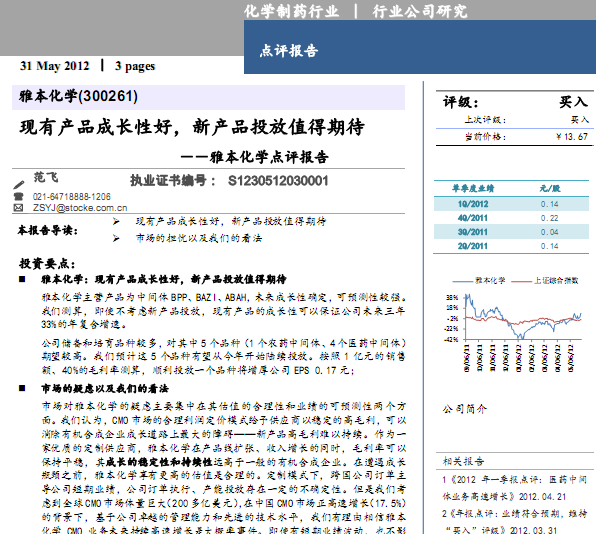Click the 雅本化学 blue legend entry in chart

pyautogui.click(x=479, y=280)
